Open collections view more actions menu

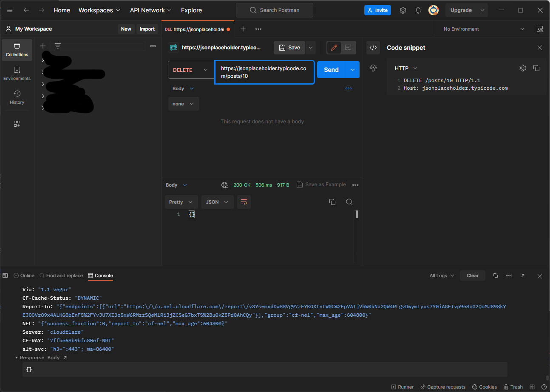click(x=153, y=46)
